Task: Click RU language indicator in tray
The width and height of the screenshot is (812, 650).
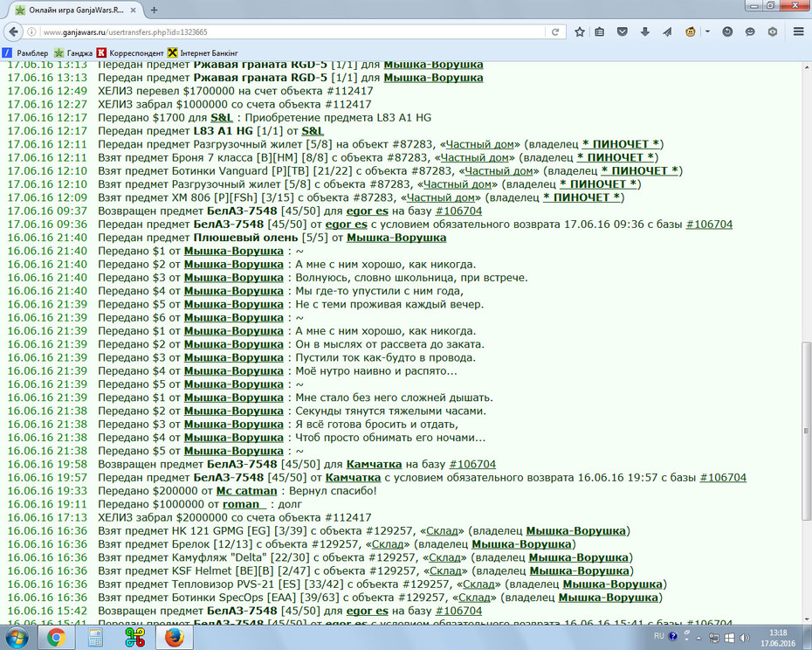Action: tap(658, 636)
